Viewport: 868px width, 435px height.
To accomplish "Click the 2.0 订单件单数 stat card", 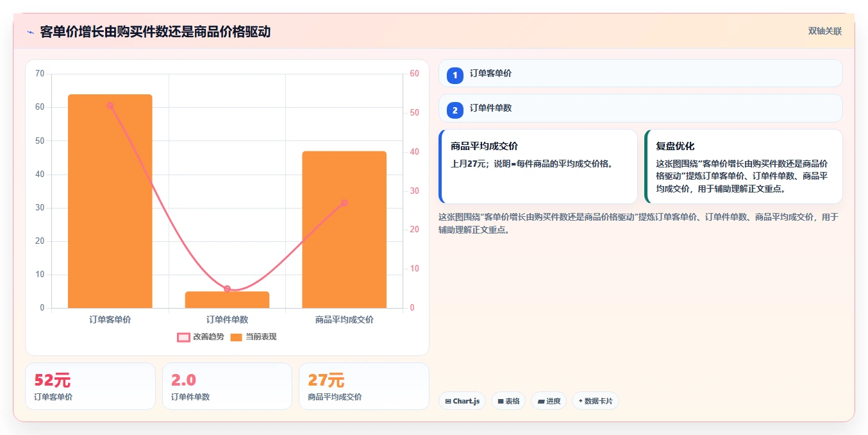I will click(x=227, y=386).
